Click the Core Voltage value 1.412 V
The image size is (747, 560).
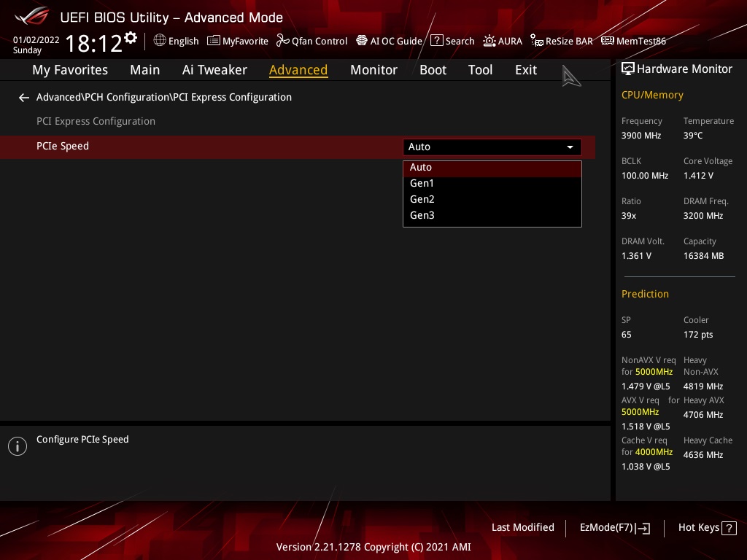click(698, 176)
